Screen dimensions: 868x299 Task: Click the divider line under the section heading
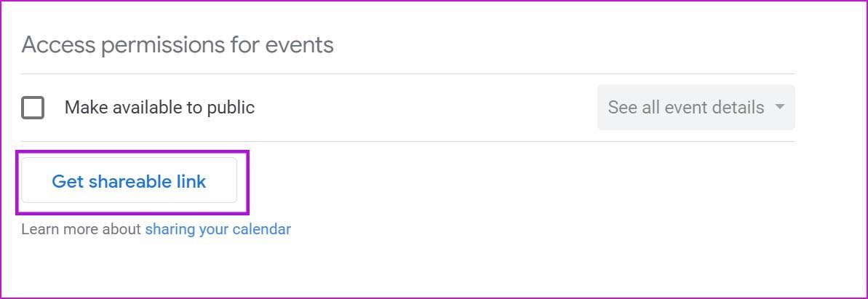click(408, 73)
